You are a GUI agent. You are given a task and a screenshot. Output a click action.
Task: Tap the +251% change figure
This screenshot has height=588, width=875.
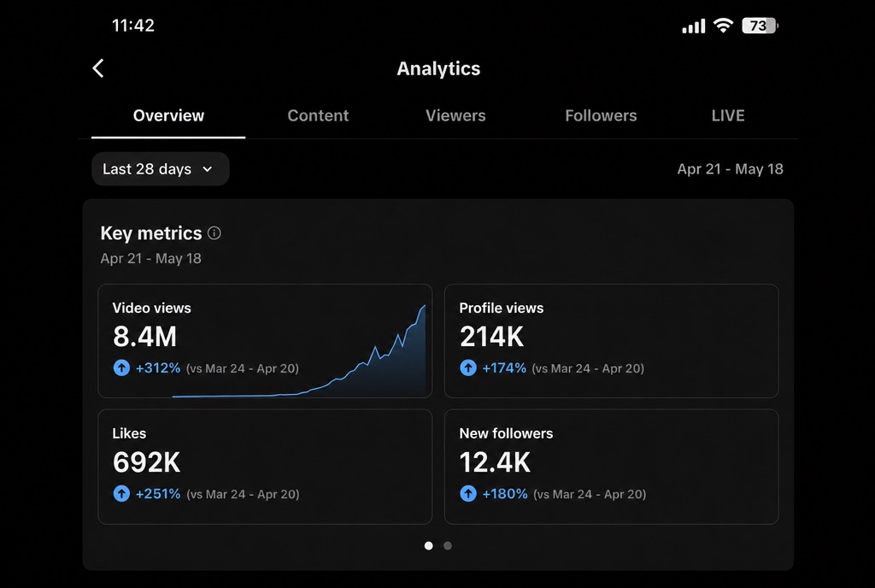click(158, 494)
